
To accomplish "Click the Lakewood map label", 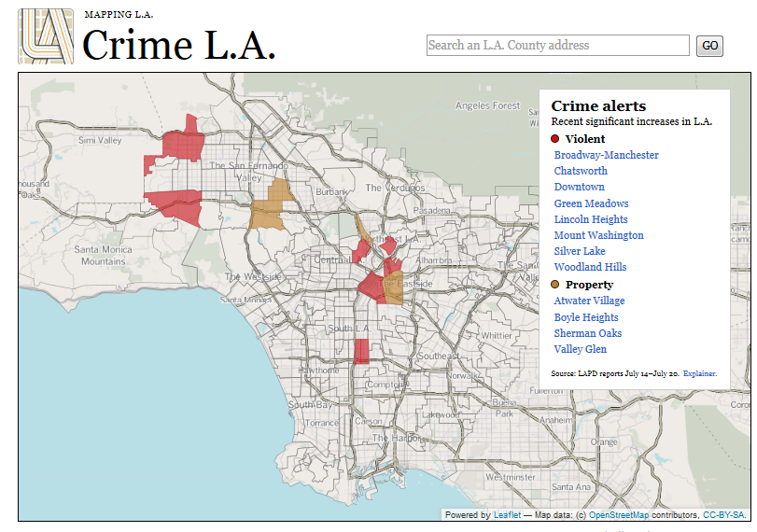I will pyautogui.click(x=441, y=414).
